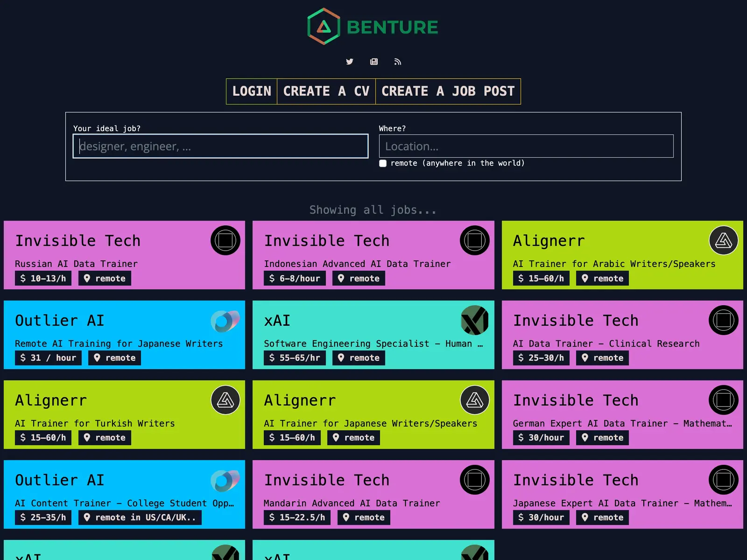
Task: Click the remote in US/CA/UK.. location tag
Action: 140,518
